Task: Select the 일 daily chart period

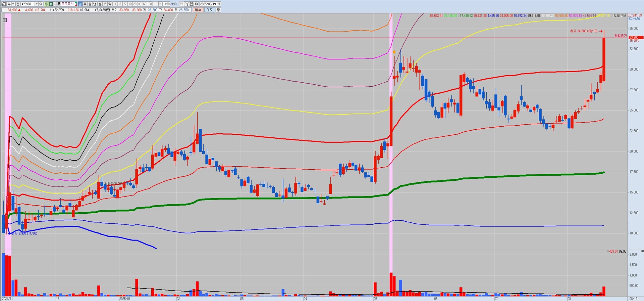Action: click(80, 4)
